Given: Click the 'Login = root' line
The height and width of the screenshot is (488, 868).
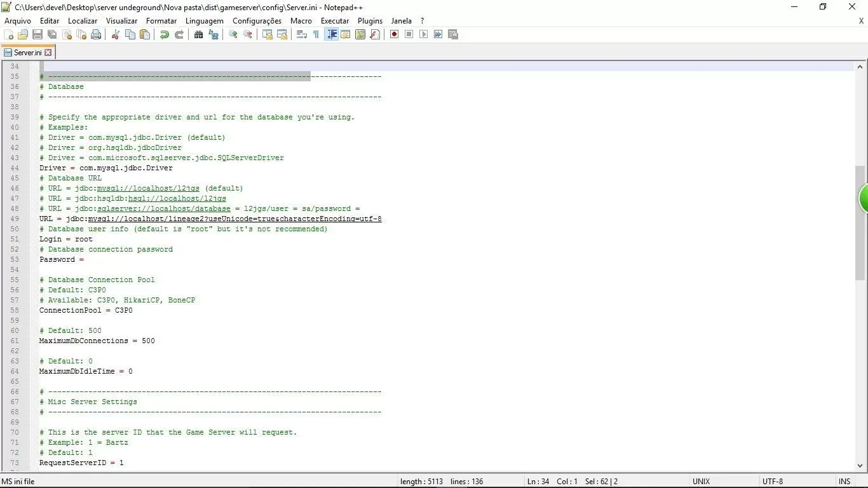Looking at the screenshot, I should coord(66,239).
